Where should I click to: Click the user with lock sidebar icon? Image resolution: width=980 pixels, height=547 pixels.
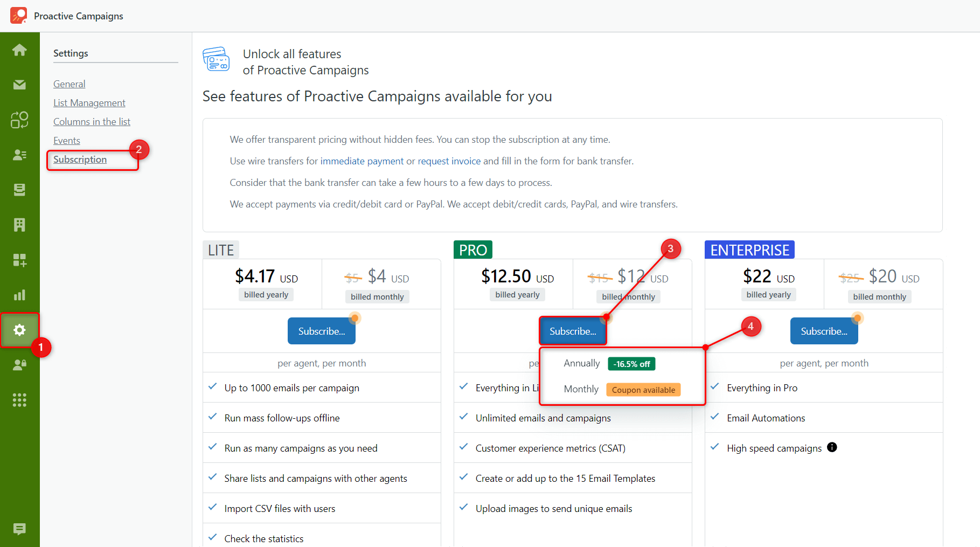[19, 365]
